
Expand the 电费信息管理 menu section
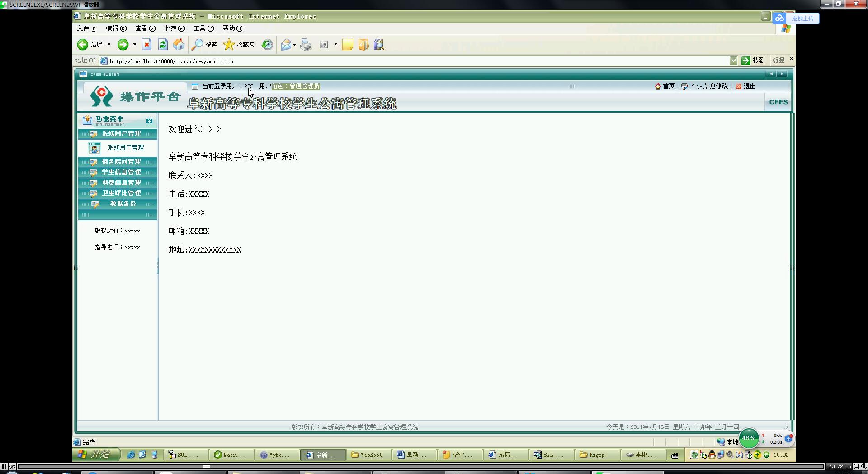[x=118, y=183]
